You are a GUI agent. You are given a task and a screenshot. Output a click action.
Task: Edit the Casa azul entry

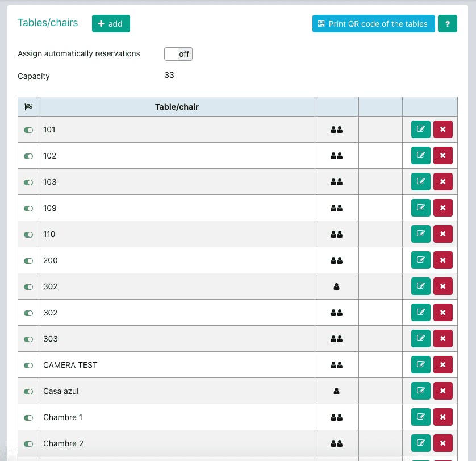[x=421, y=391]
